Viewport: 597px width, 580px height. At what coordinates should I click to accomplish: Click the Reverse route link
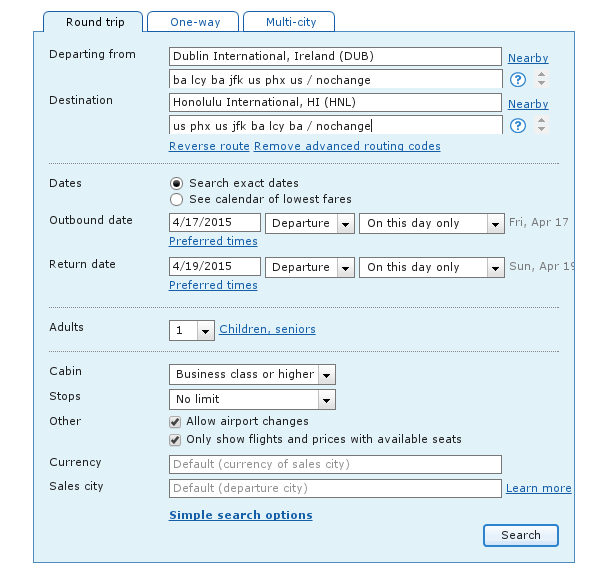pos(209,146)
